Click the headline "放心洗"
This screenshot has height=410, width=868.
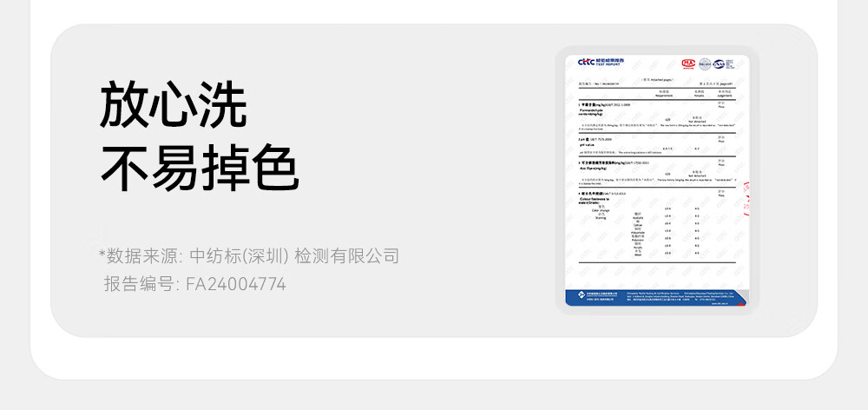tap(174, 105)
